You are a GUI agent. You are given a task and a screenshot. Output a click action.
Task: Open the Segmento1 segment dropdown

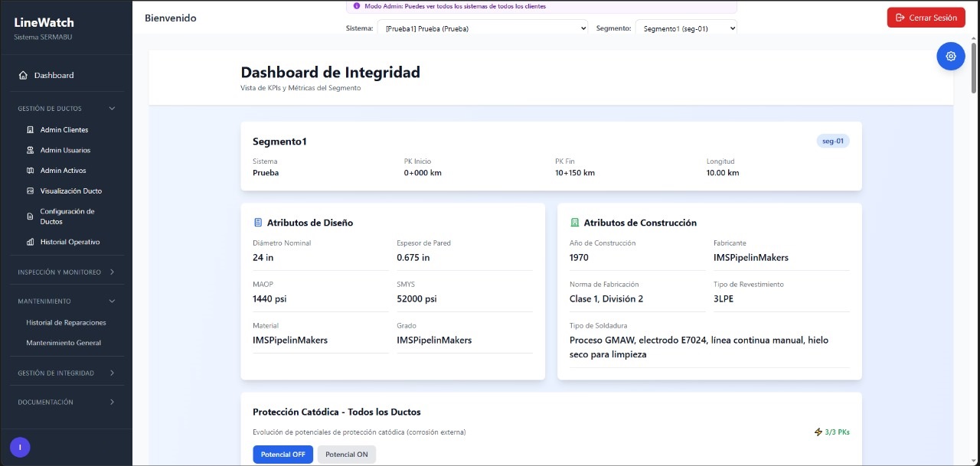coord(685,28)
